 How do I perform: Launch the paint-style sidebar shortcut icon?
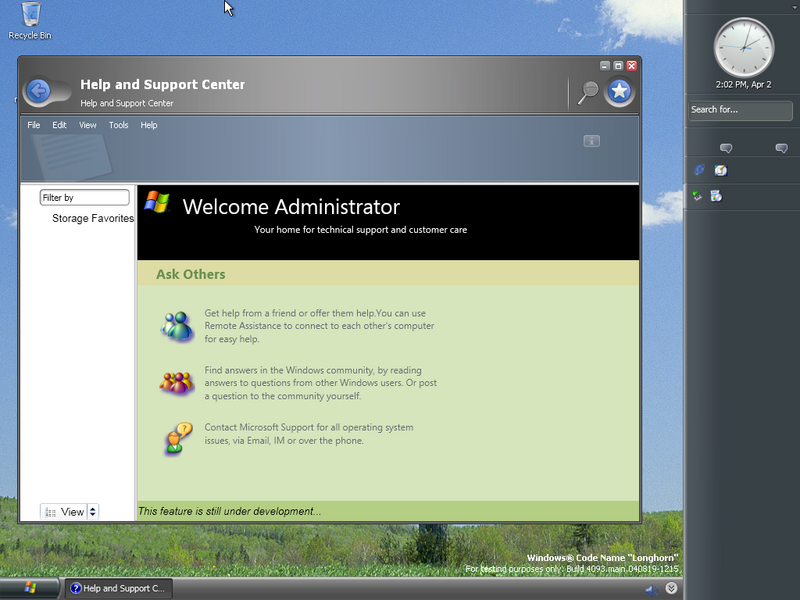click(720, 170)
